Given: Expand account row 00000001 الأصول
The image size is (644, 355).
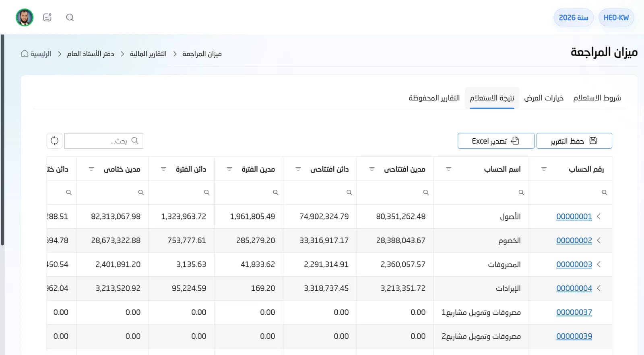Looking at the screenshot, I should 599,216.
